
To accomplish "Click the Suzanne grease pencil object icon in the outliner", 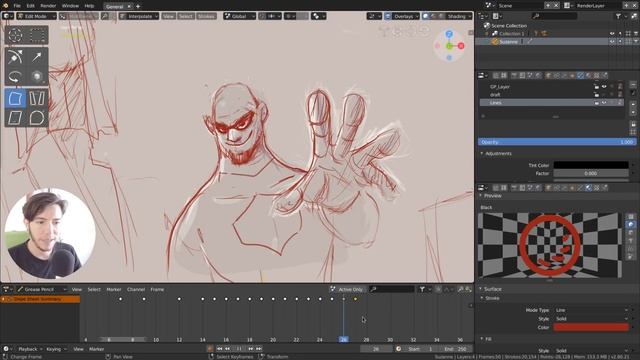I will 495,42.
